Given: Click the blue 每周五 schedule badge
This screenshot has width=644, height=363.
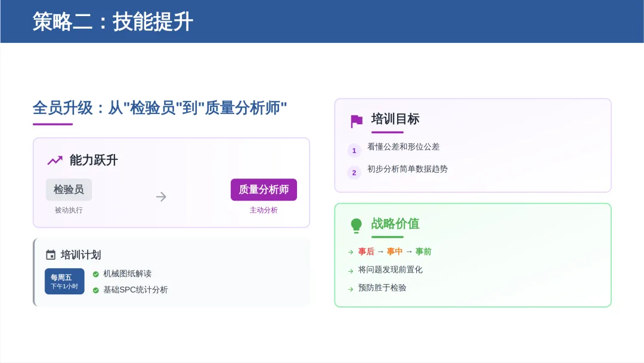Looking at the screenshot, I should click(x=64, y=281).
